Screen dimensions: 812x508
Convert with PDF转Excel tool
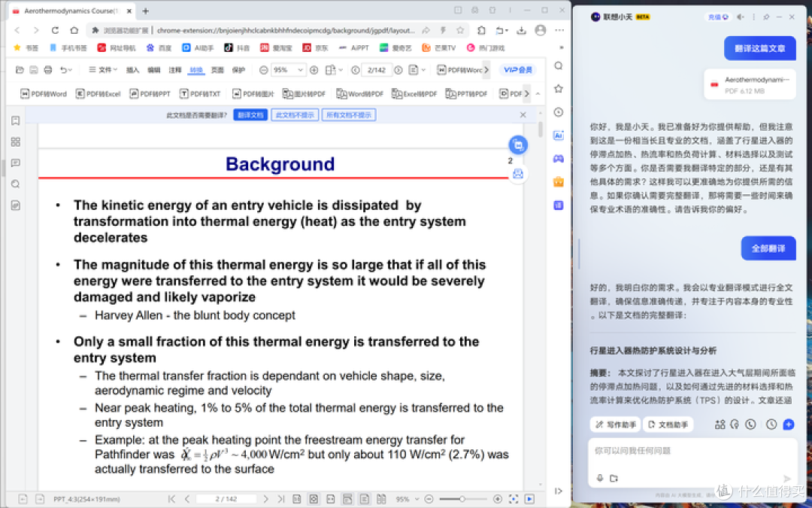click(x=98, y=94)
